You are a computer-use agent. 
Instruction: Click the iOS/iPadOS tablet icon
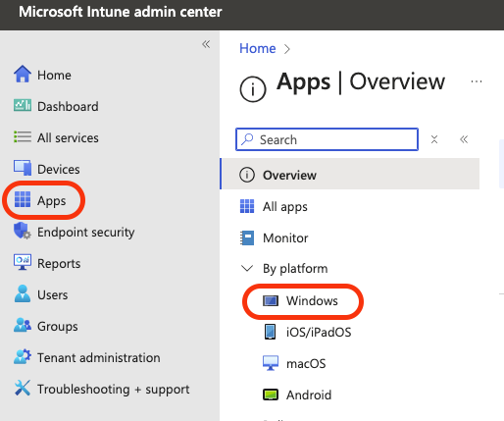coord(270,332)
